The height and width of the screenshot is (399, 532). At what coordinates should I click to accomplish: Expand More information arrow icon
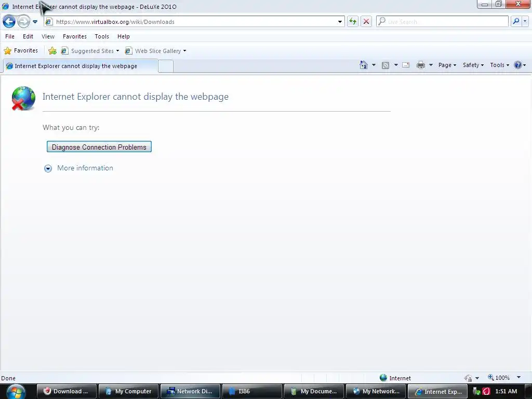(48, 169)
